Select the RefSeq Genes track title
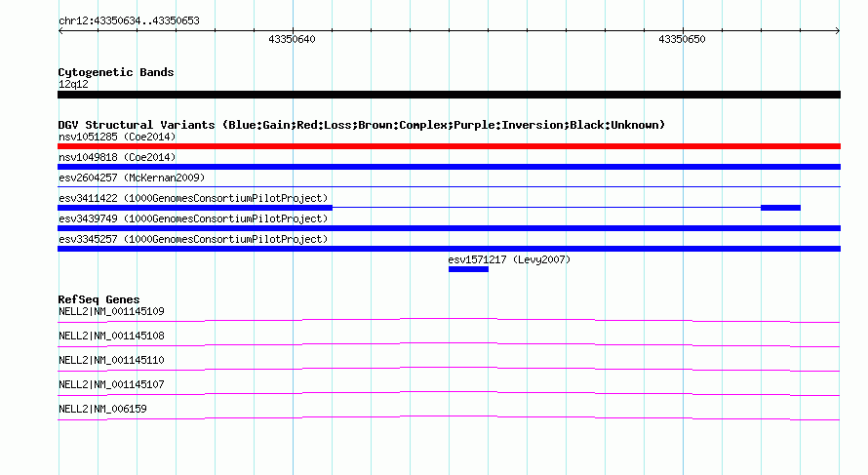The image size is (868, 475). pyautogui.click(x=99, y=299)
